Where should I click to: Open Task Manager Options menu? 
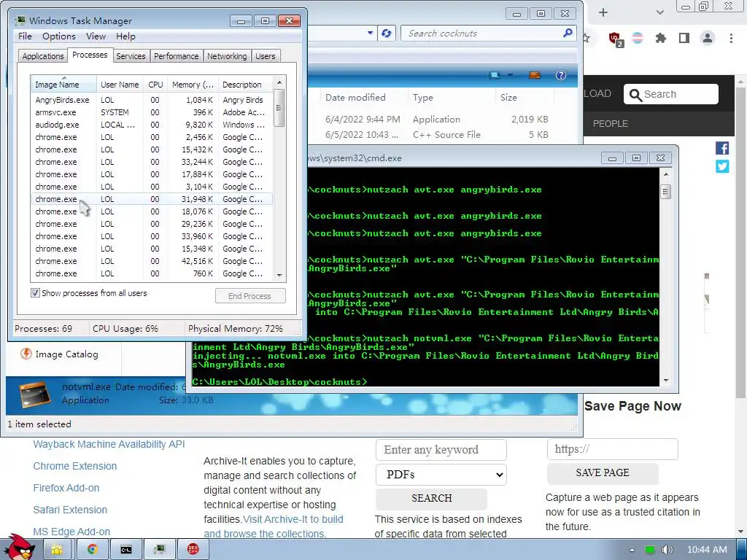59,36
